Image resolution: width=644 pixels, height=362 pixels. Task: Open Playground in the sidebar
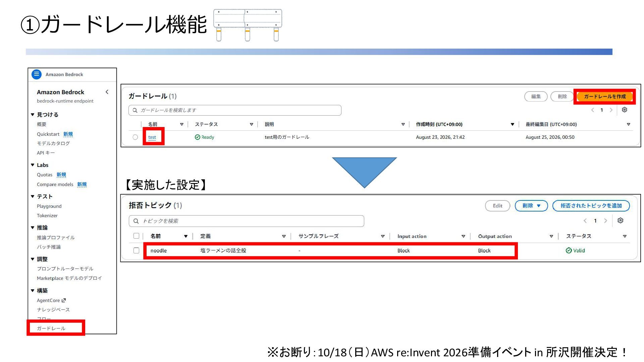[x=49, y=206]
